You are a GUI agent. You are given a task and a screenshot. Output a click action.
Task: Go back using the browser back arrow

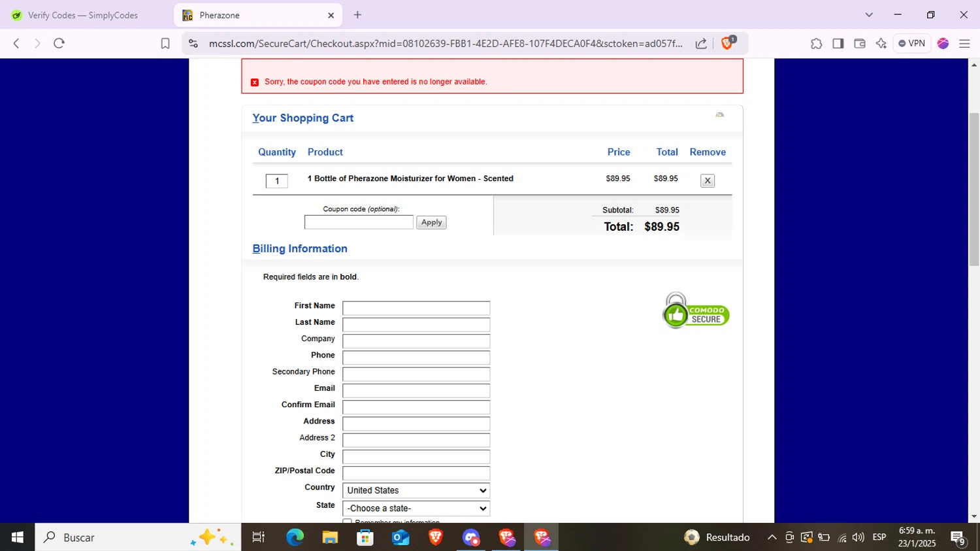coord(16,43)
